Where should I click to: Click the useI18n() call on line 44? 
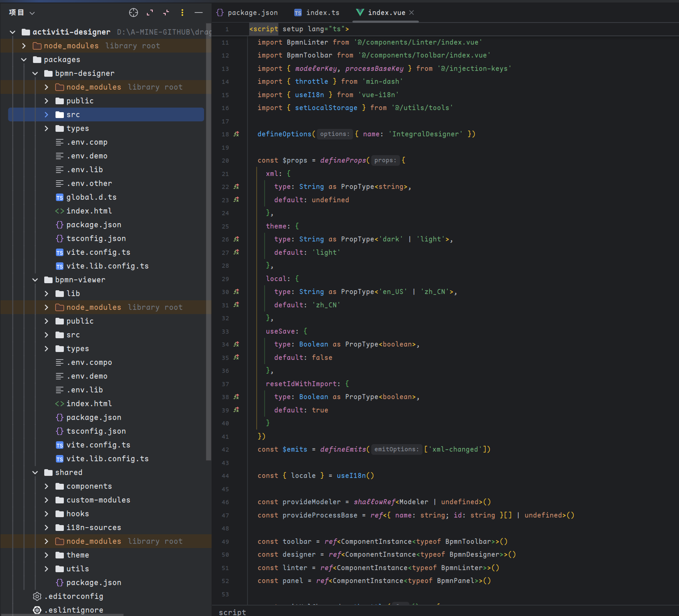coord(355,475)
